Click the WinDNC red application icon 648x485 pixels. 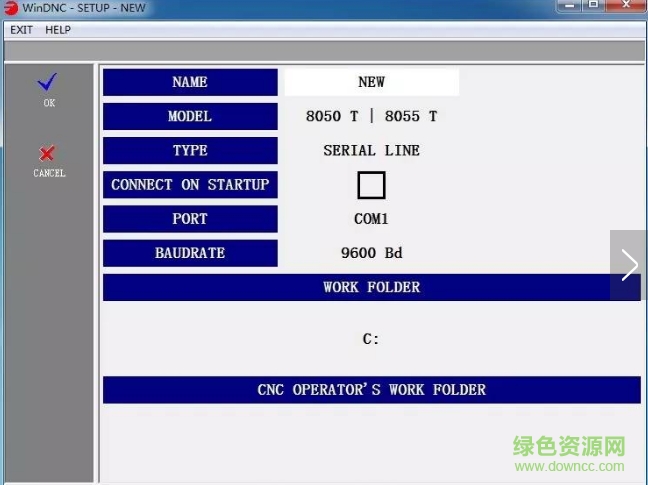(x=11, y=8)
